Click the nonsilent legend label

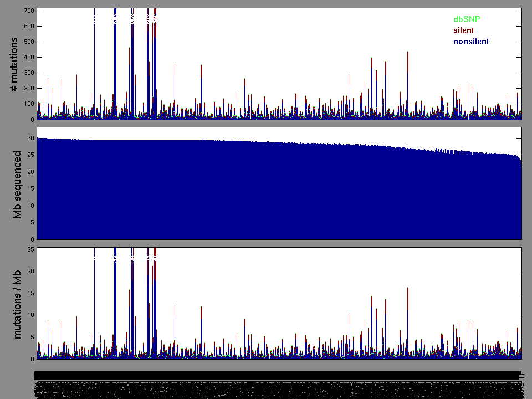point(471,42)
